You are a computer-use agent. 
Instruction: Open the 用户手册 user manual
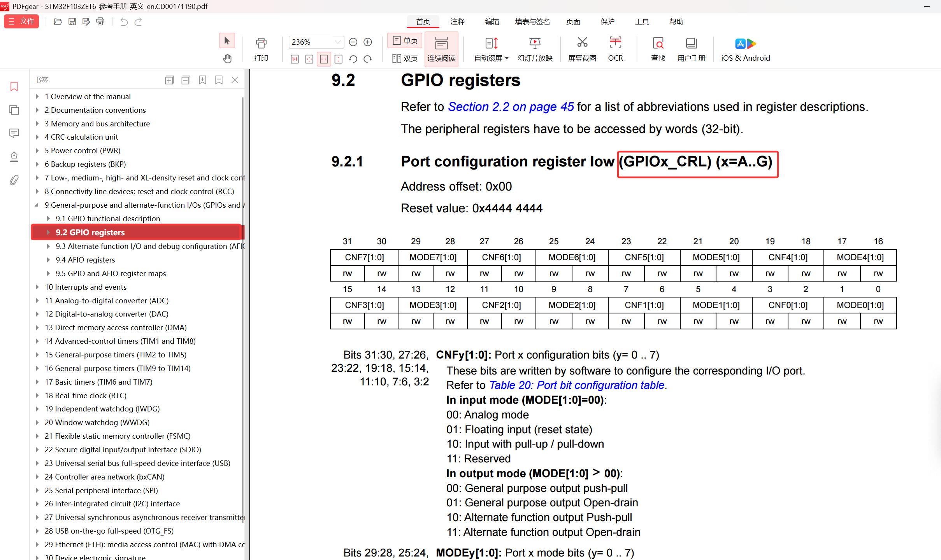[x=691, y=49]
